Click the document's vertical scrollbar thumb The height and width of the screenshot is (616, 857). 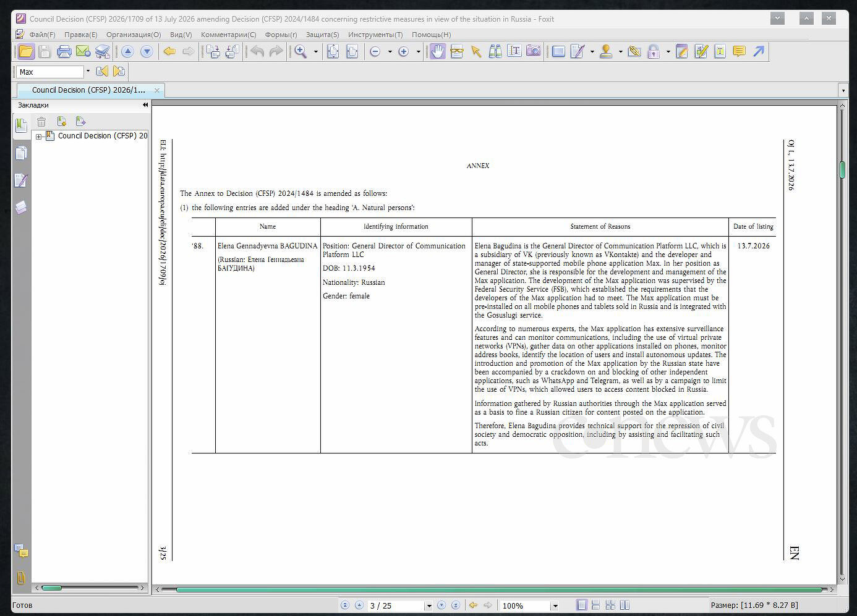point(842,170)
